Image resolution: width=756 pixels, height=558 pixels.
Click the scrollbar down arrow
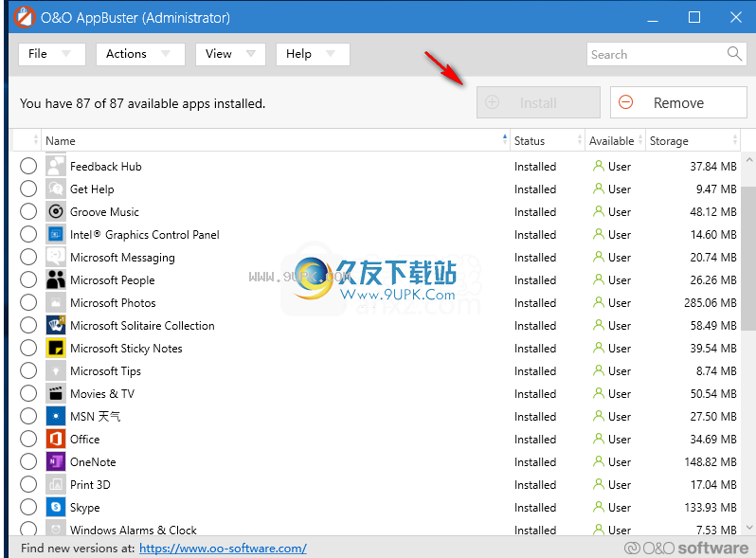(x=748, y=527)
